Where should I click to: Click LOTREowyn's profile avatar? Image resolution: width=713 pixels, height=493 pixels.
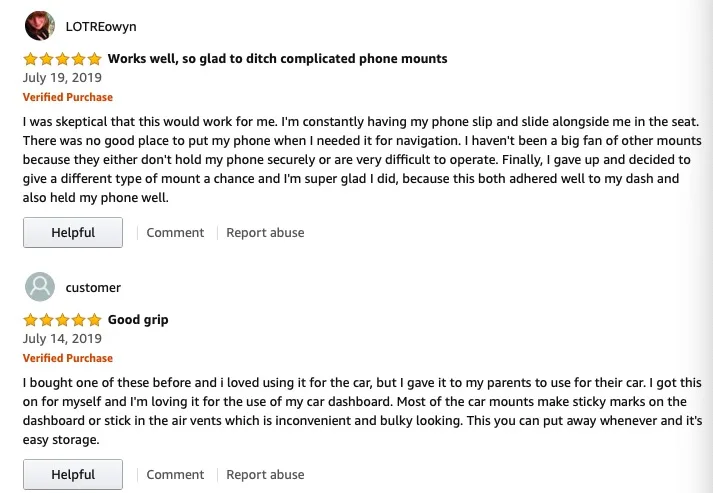pyautogui.click(x=39, y=26)
